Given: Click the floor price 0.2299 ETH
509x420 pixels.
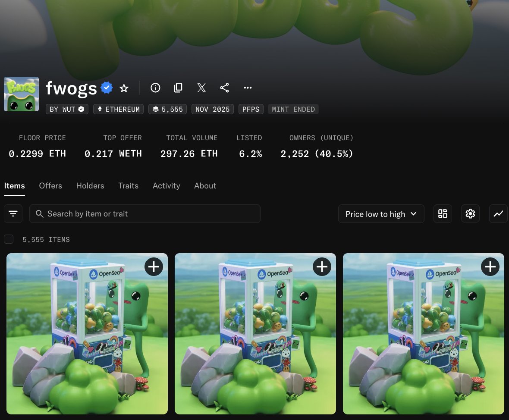Looking at the screenshot, I should 38,154.
